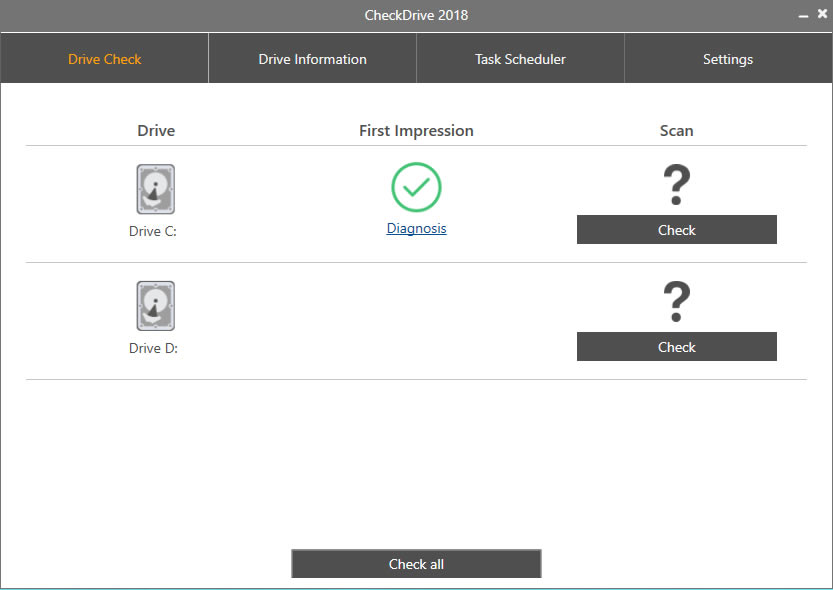Click the Scan column header
The width and height of the screenshot is (833, 590).
(x=676, y=131)
